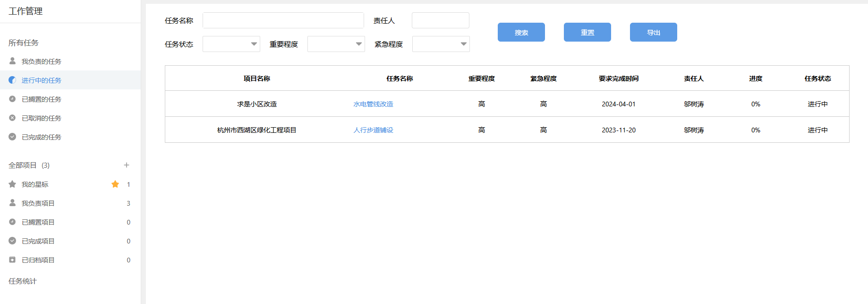Screen dimensions: 868x304
Task: Click the archive icon beside 已归档项目
Action: [12, 260]
